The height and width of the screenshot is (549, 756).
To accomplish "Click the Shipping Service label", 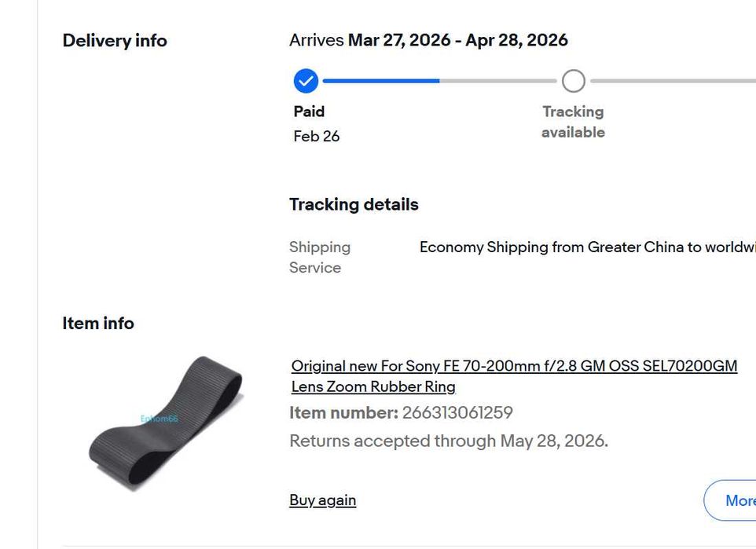I will tap(319, 257).
